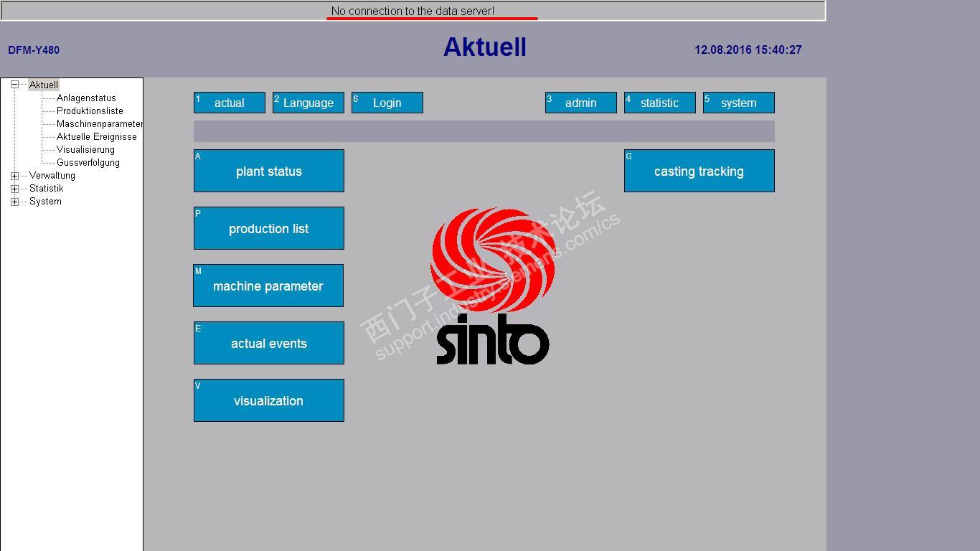Click the date and time display

748,50
